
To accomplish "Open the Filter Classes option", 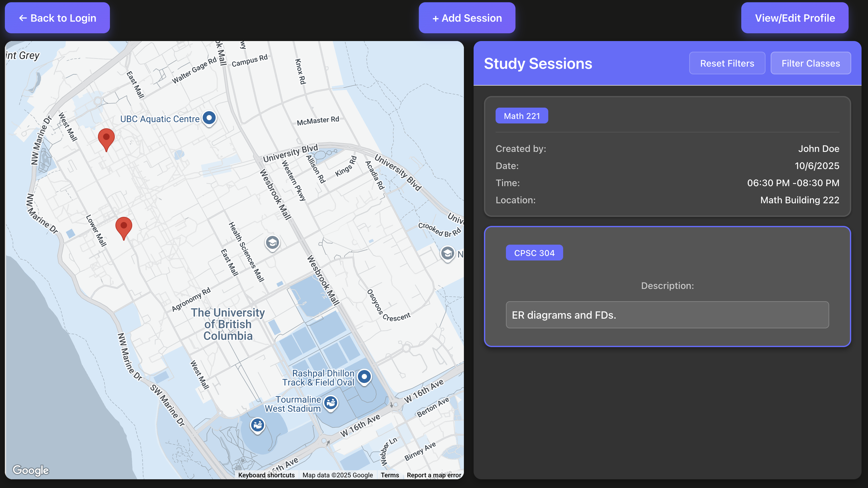I will [810, 63].
